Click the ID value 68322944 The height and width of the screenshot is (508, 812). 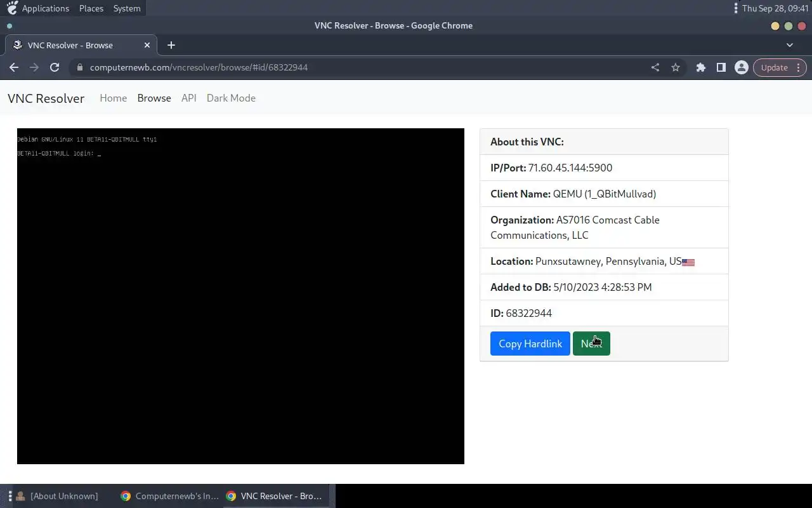tap(529, 313)
